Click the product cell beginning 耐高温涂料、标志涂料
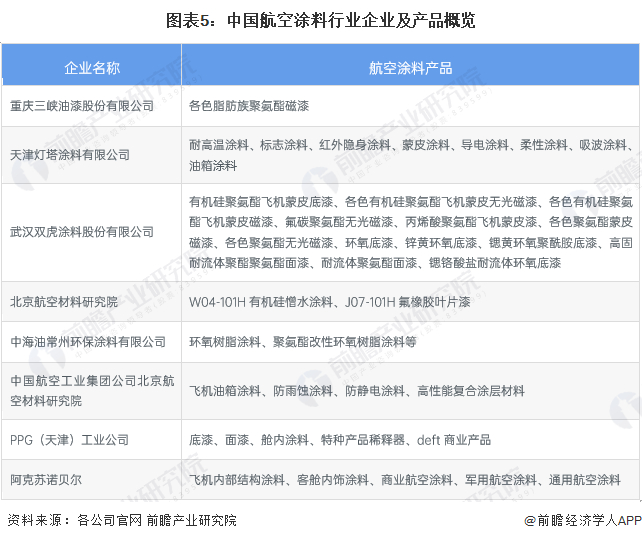The width and height of the screenshot is (642, 541). coord(410,155)
